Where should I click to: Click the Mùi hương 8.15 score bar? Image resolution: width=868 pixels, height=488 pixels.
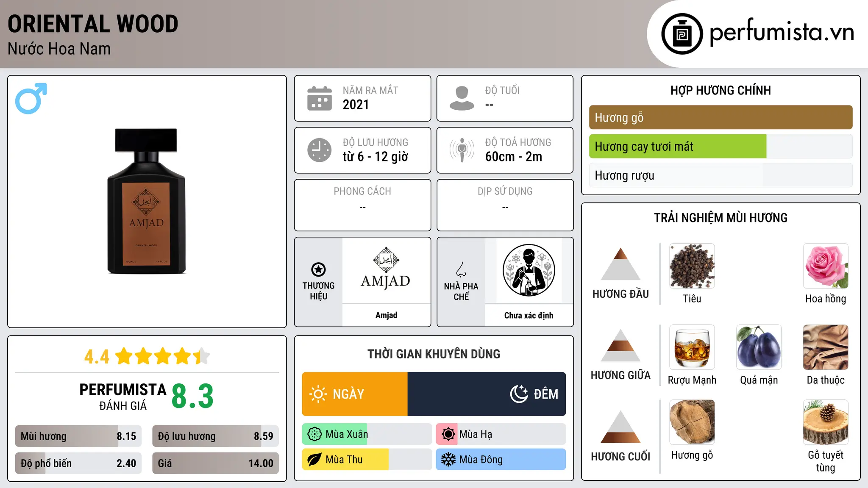[78, 436]
